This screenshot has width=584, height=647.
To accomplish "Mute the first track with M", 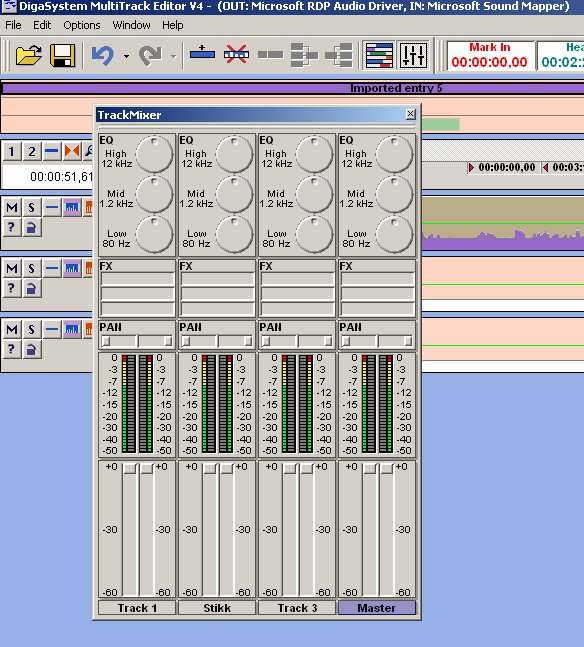I will pyautogui.click(x=12, y=207).
